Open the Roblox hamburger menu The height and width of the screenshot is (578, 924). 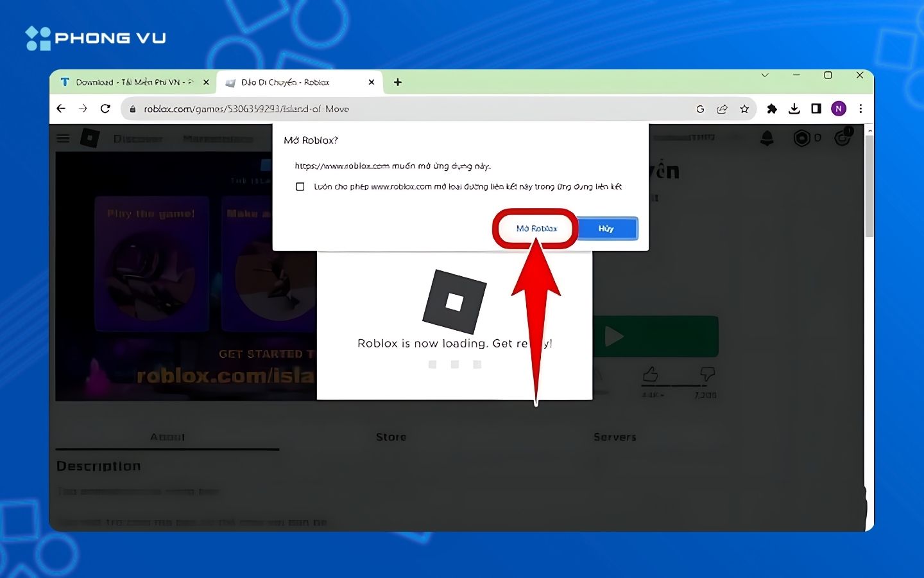(63, 137)
